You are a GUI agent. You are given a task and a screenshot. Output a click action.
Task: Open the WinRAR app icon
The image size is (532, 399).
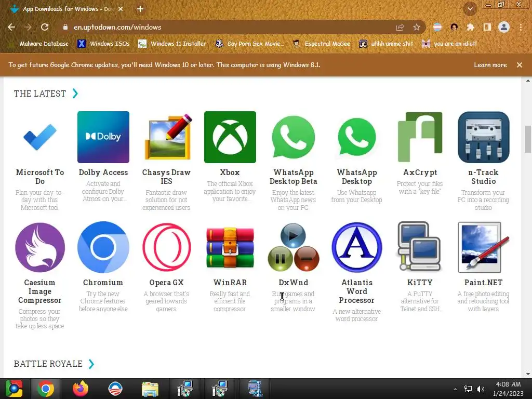click(x=230, y=247)
